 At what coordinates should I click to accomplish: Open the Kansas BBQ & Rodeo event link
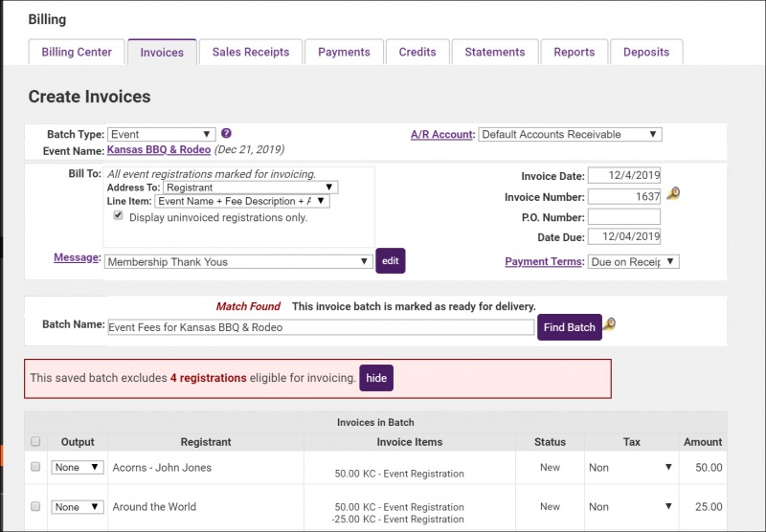pos(158,150)
